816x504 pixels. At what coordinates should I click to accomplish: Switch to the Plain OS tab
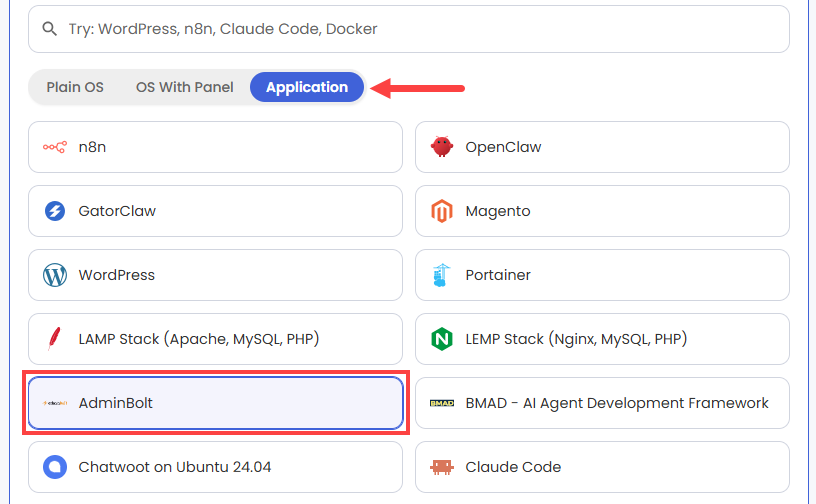[75, 87]
